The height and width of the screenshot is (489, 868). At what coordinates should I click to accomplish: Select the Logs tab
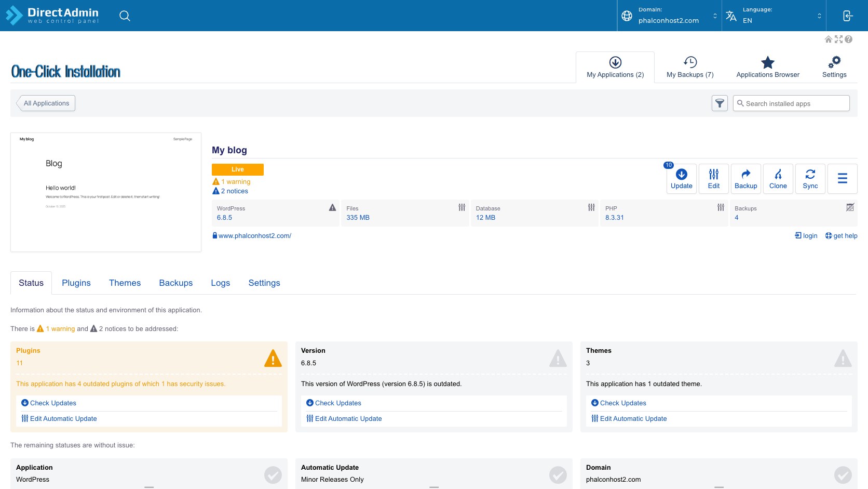click(x=220, y=283)
